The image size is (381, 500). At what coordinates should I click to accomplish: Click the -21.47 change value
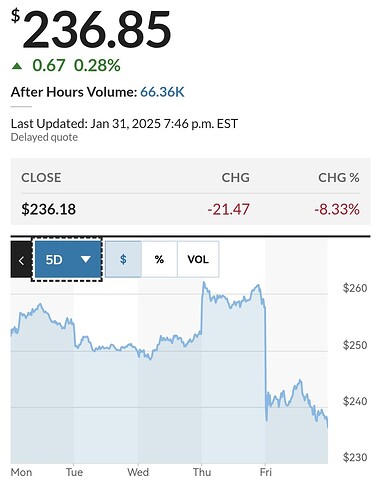click(x=228, y=210)
